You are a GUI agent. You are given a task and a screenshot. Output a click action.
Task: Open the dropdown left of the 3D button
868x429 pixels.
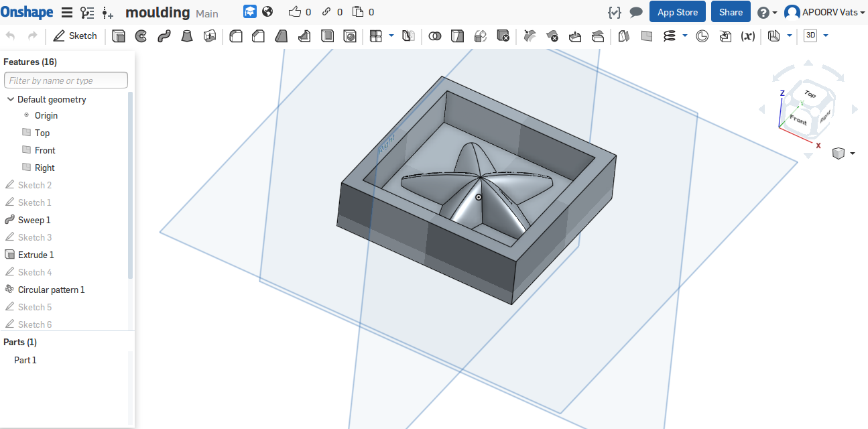point(790,36)
